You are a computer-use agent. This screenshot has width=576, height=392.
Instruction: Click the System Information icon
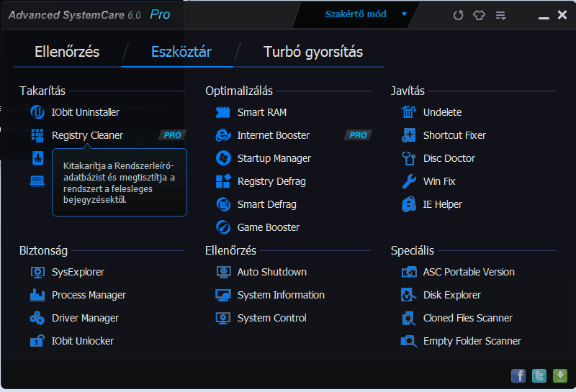point(223,295)
